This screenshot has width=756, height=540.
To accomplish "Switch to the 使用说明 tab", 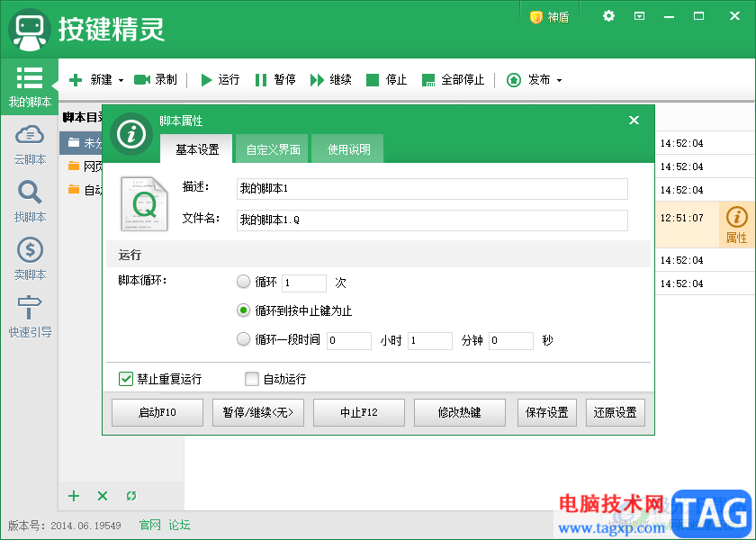I will [348, 149].
